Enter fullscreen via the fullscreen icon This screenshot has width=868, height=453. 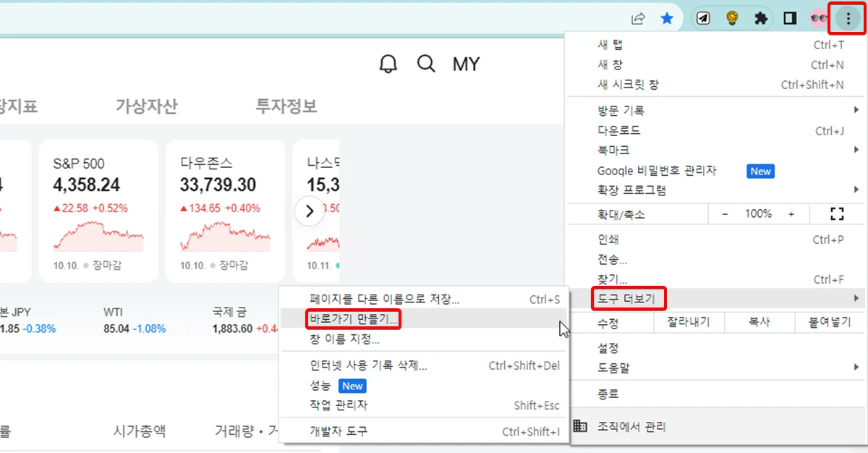pyautogui.click(x=837, y=213)
